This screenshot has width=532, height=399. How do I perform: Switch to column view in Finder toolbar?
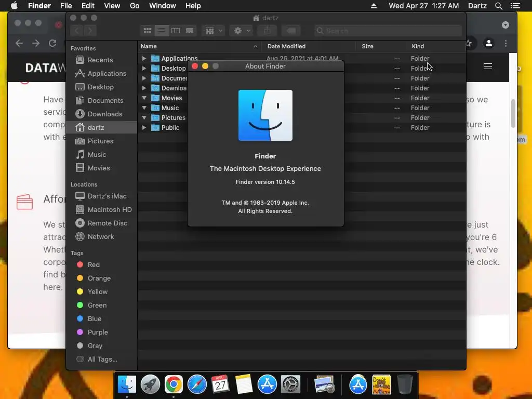pos(176,31)
